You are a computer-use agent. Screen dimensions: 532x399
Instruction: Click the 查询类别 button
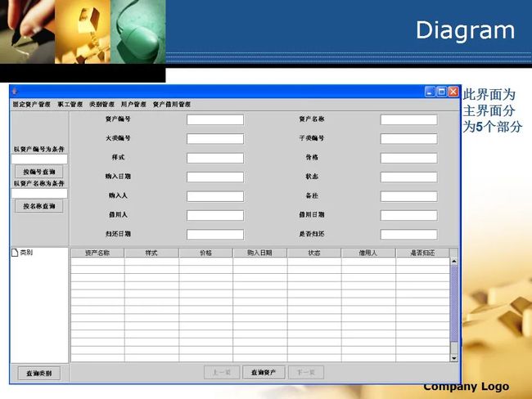pos(39,373)
